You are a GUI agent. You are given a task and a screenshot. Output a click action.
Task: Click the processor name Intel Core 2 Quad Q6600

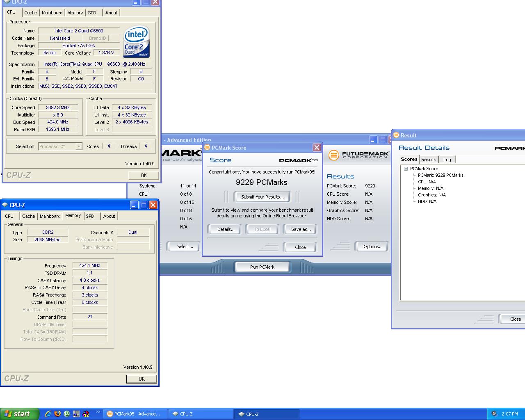(79, 31)
